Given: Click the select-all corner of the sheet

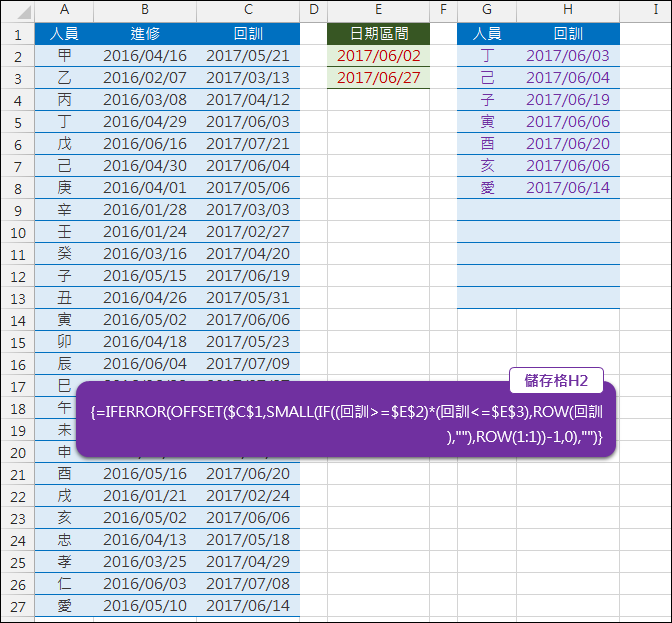Looking at the screenshot, I should [x=18, y=11].
